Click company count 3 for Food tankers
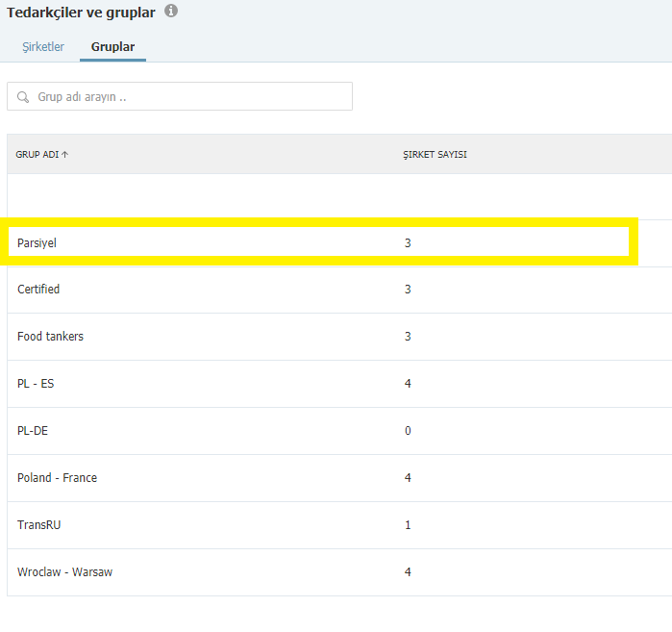 tap(408, 337)
